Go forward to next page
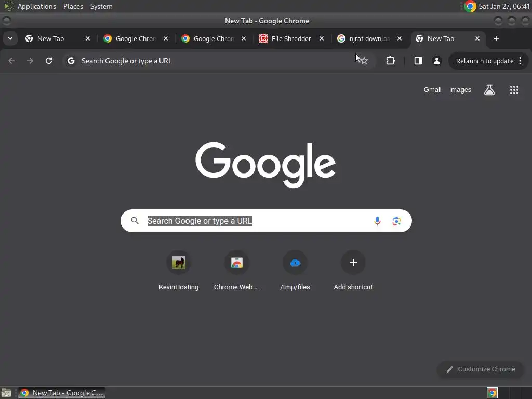This screenshot has height=399, width=532. click(x=30, y=61)
